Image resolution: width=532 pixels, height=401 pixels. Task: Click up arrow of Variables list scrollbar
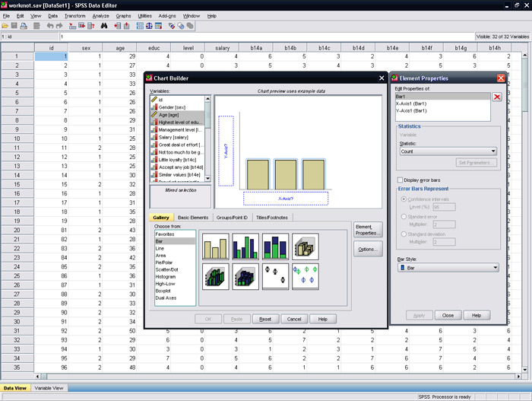point(207,99)
